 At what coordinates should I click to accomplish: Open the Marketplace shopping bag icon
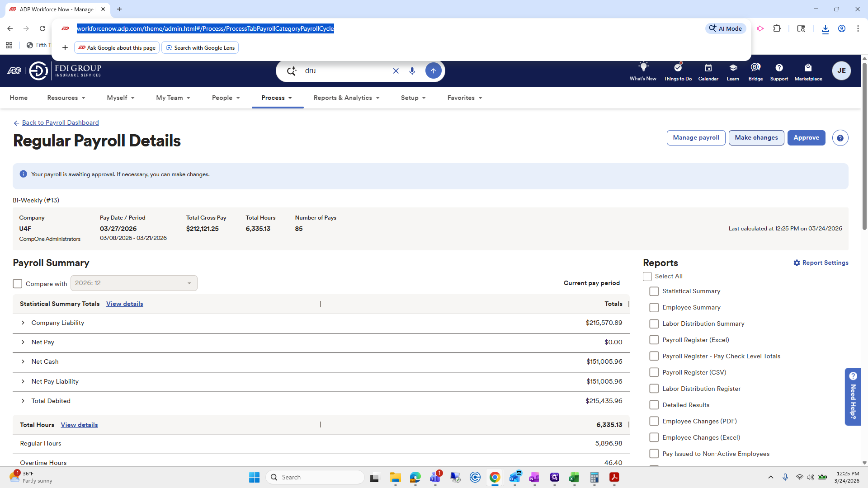[808, 68]
